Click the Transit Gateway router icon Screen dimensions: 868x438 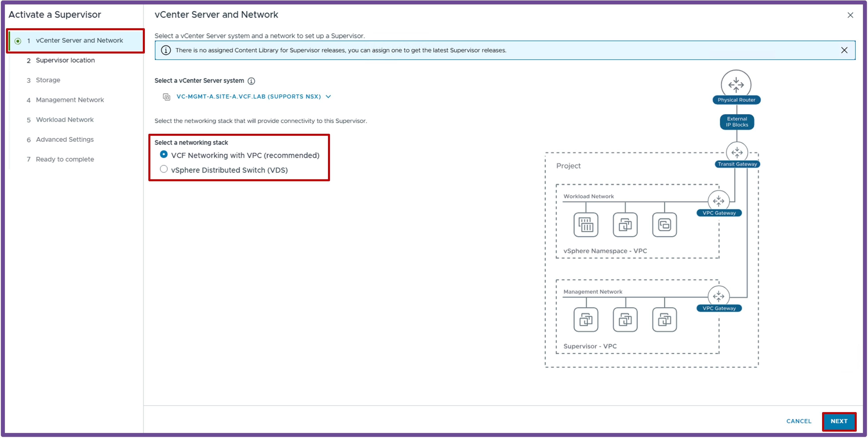point(737,152)
